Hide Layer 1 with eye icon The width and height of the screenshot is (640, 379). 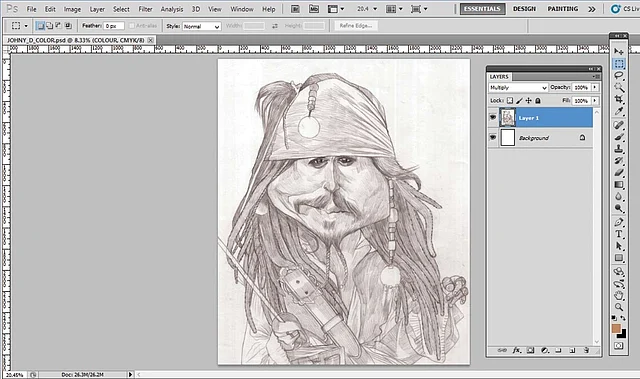pyautogui.click(x=493, y=117)
